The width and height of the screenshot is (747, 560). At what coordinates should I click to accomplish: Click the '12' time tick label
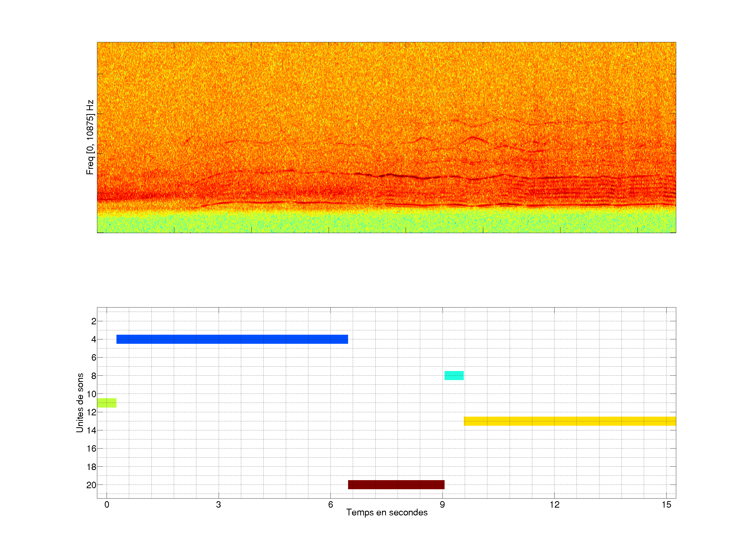[x=554, y=505]
